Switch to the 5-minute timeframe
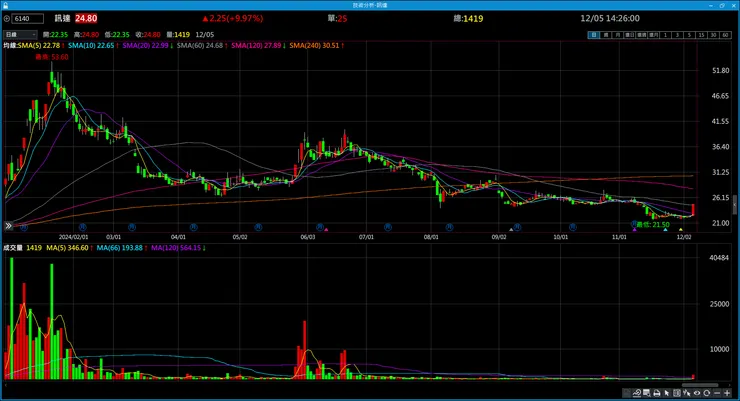Screen dimensions: 740x401 tap(690, 35)
